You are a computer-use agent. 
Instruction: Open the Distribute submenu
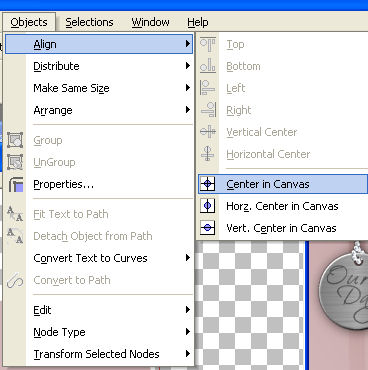[99, 66]
